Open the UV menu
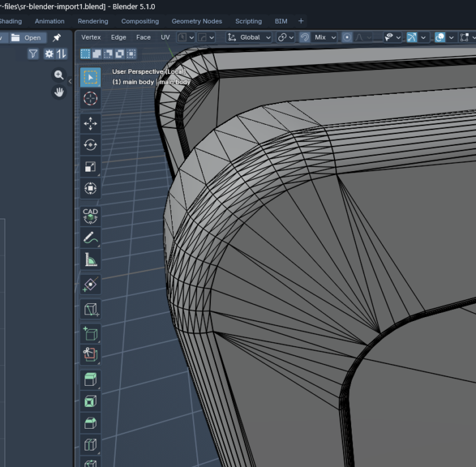The height and width of the screenshot is (467, 476). [x=165, y=37]
